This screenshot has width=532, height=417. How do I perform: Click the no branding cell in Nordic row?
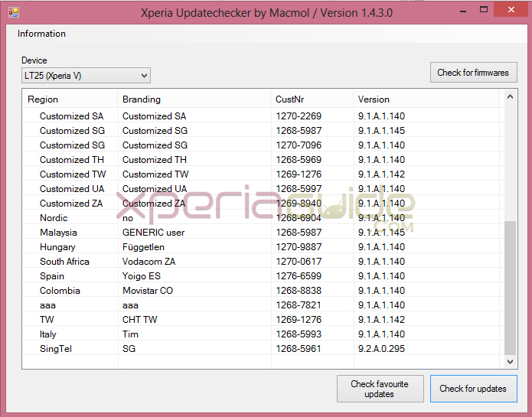128,218
